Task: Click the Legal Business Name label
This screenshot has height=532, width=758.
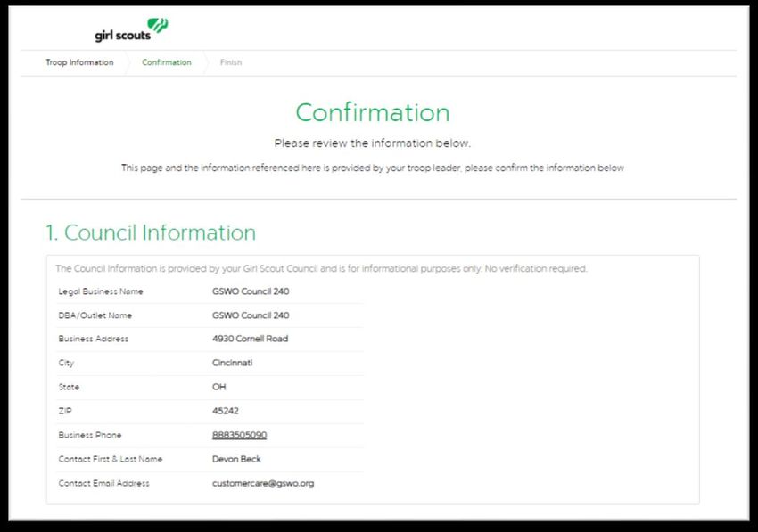Action: click(101, 291)
